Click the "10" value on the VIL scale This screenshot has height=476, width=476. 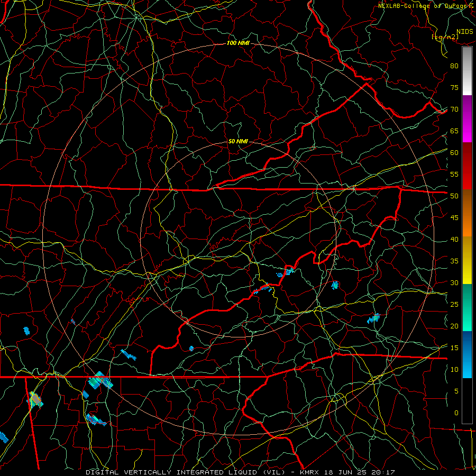(x=454, y=370)
